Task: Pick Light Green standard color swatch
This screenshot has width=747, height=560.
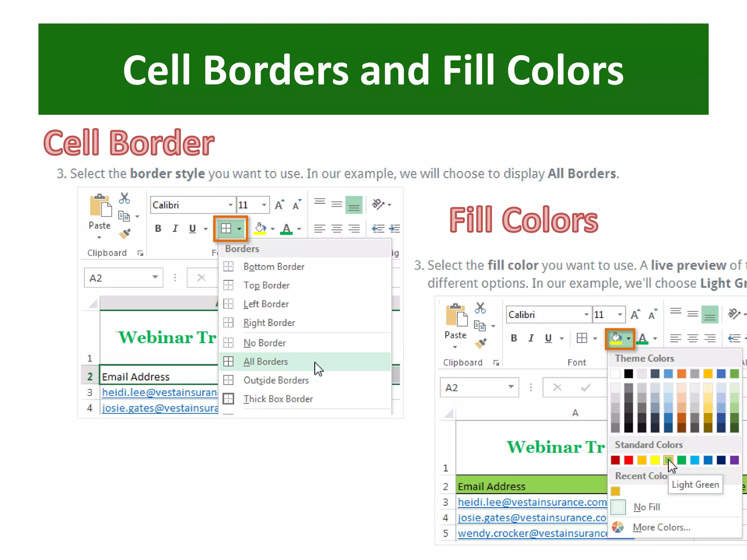Action: tap(668, 460)
